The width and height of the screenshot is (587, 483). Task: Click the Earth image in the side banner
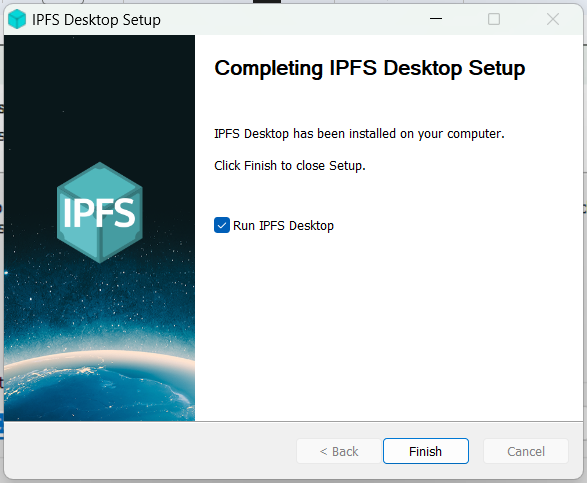click(100, 388)
